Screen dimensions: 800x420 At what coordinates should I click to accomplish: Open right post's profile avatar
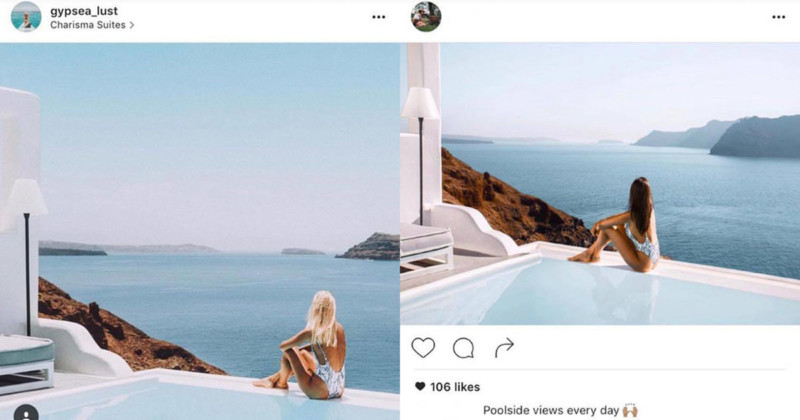(426, 16)
